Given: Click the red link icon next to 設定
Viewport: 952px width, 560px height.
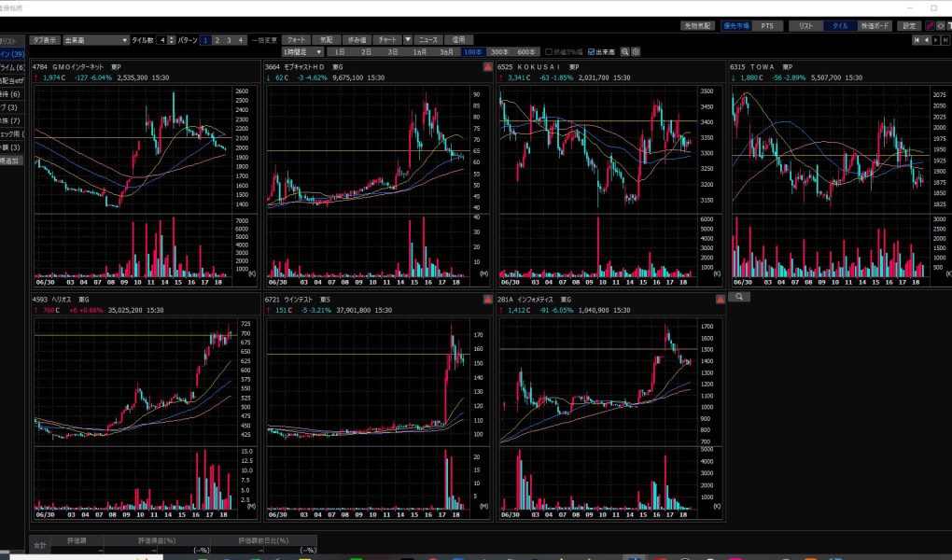Looking at the screenshot, I should click(x=929, y=26).
